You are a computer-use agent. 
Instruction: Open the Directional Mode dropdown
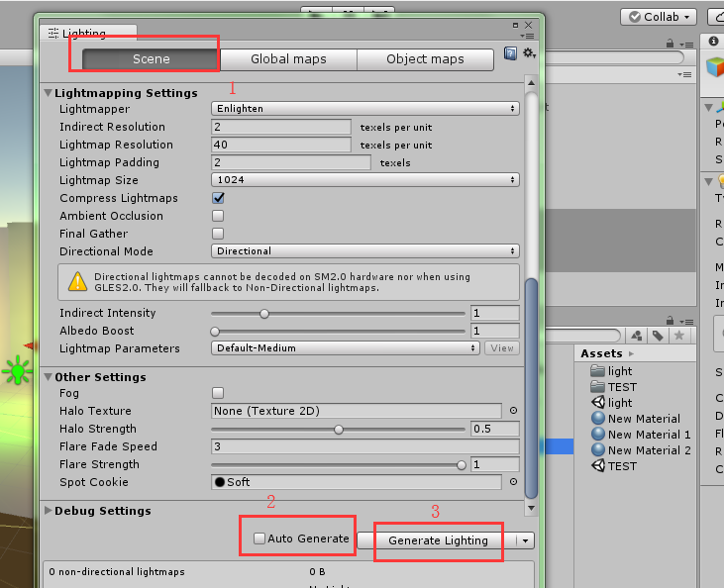coord(365,251)
